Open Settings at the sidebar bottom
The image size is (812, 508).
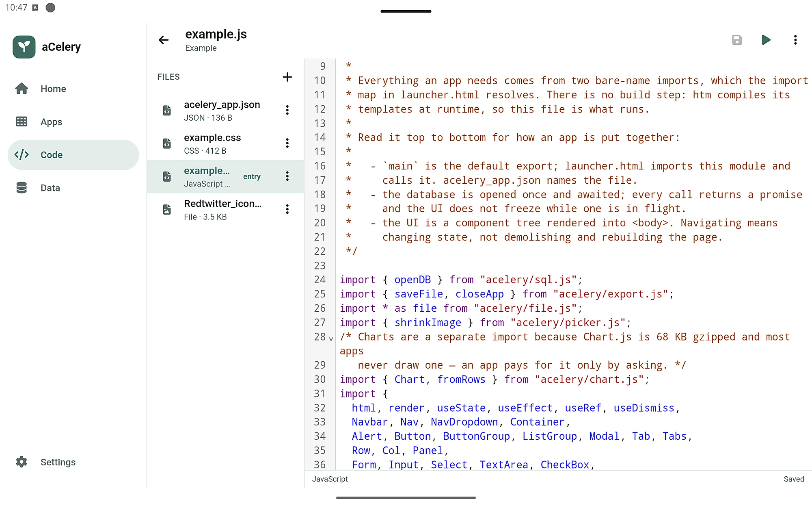73,462
